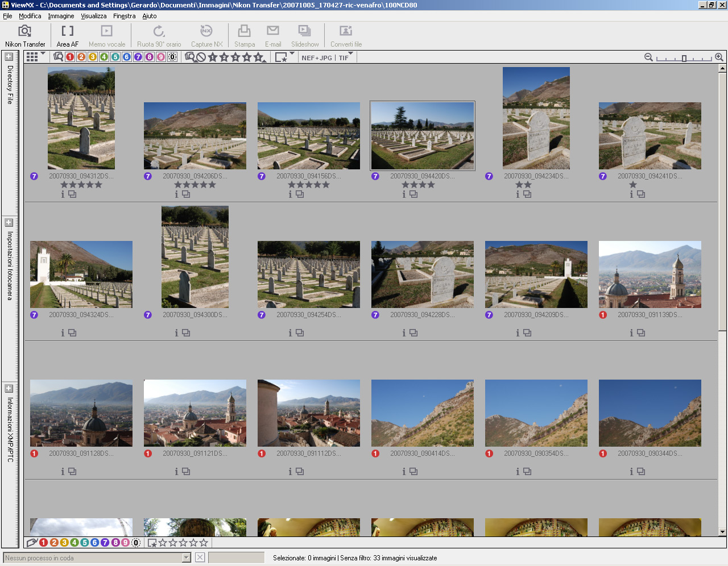Click the tag label icon in bottom bar
Viewport: 728px width, 566px height.
pyautogui.click(x=32, y=543)
